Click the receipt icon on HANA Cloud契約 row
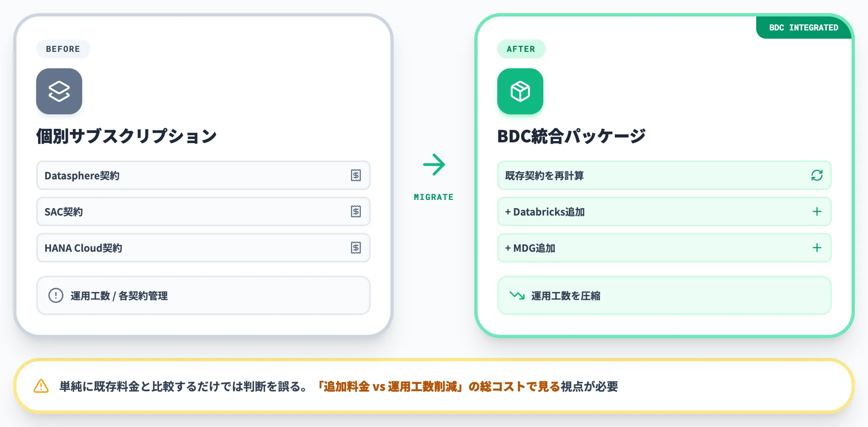Viewport: 868px width, 427px height. tap(356, 248)
